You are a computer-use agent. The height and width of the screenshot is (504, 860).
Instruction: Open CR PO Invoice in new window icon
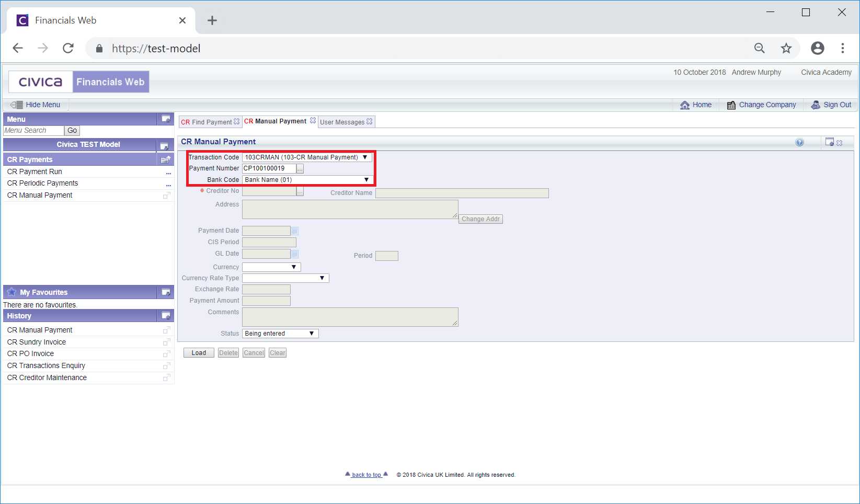click(167, 353)
